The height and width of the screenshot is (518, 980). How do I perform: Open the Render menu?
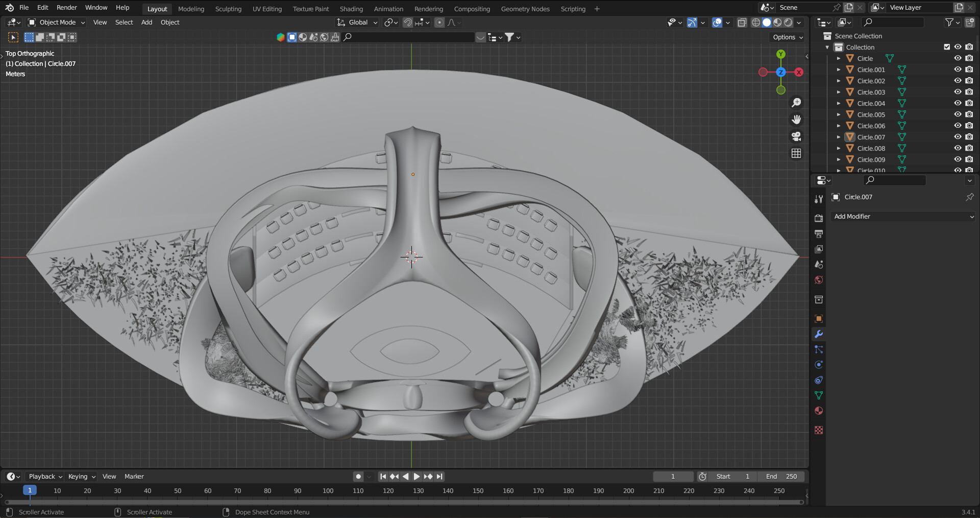tap(66, 8)
